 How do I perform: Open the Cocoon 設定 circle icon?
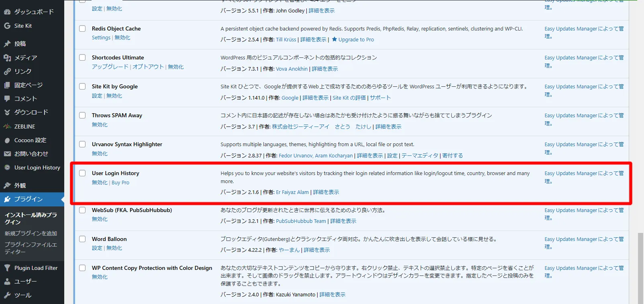tap(7, 141)
